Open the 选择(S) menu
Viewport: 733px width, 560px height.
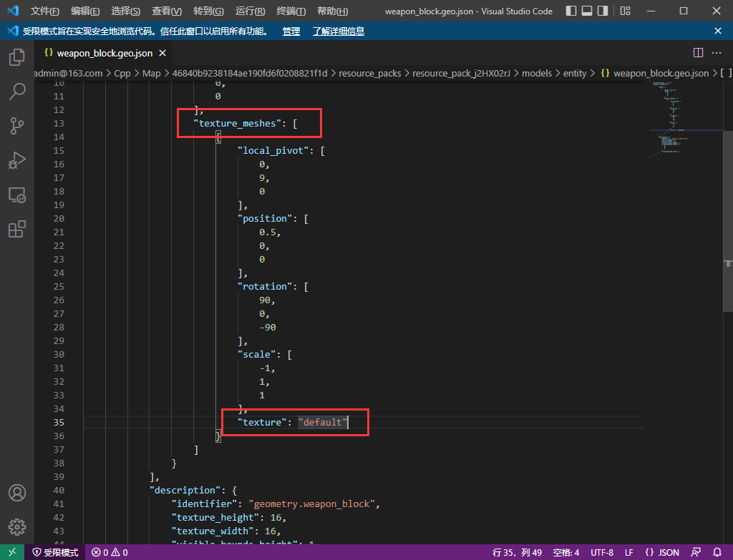(126, 11)
